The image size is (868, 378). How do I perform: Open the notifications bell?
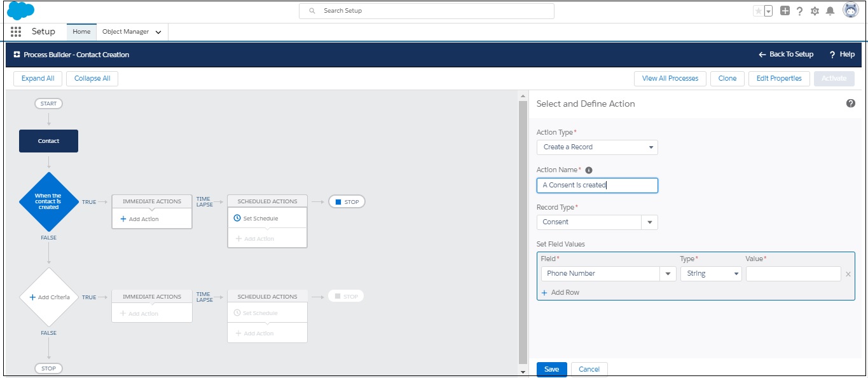point(830,11)
